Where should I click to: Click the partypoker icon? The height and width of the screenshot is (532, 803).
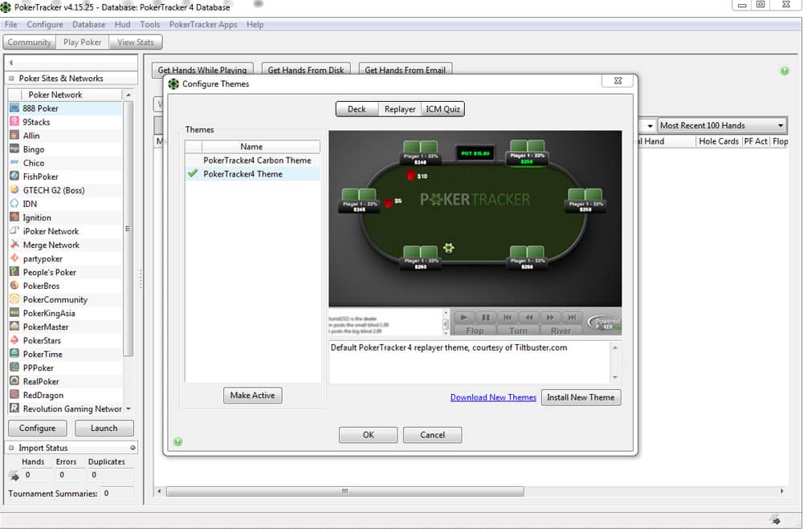(14, 258)
